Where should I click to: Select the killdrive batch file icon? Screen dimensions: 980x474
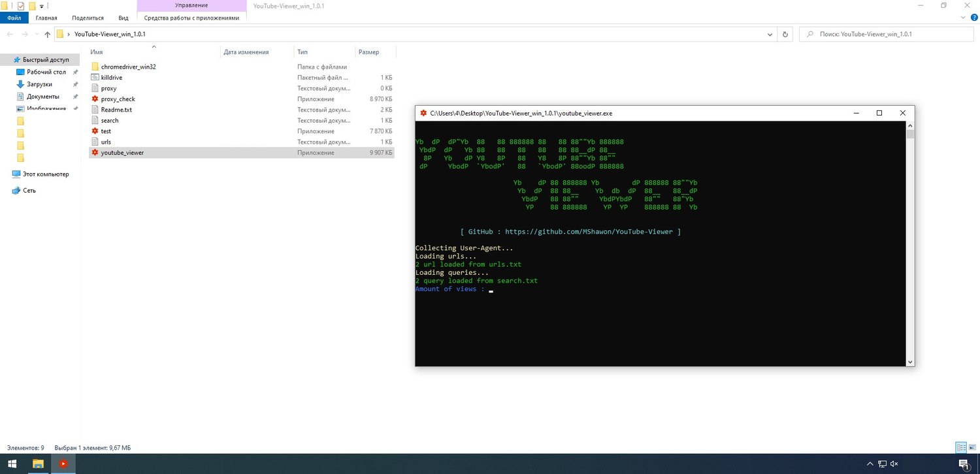[95, 77]
